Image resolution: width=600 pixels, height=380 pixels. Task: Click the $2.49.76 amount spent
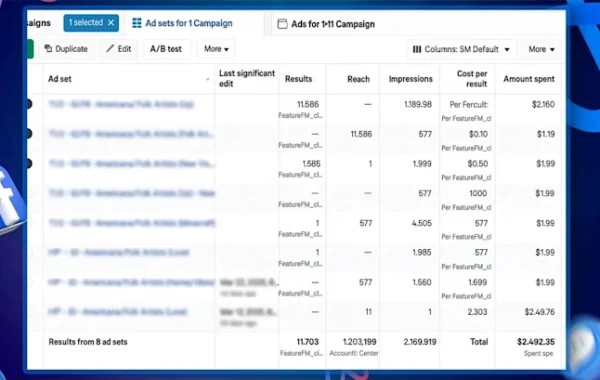540,312
